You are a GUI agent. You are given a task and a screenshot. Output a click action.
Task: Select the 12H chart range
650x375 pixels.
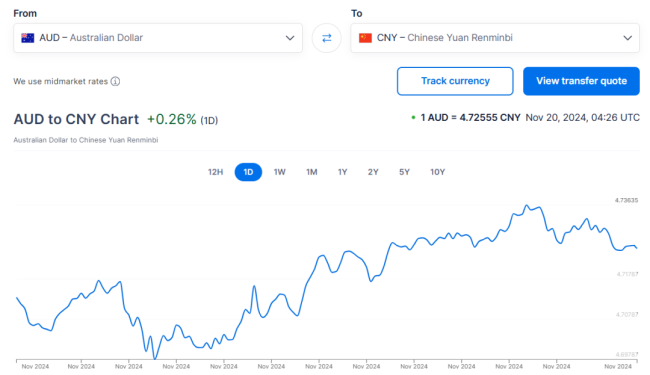tap(216, 172)
